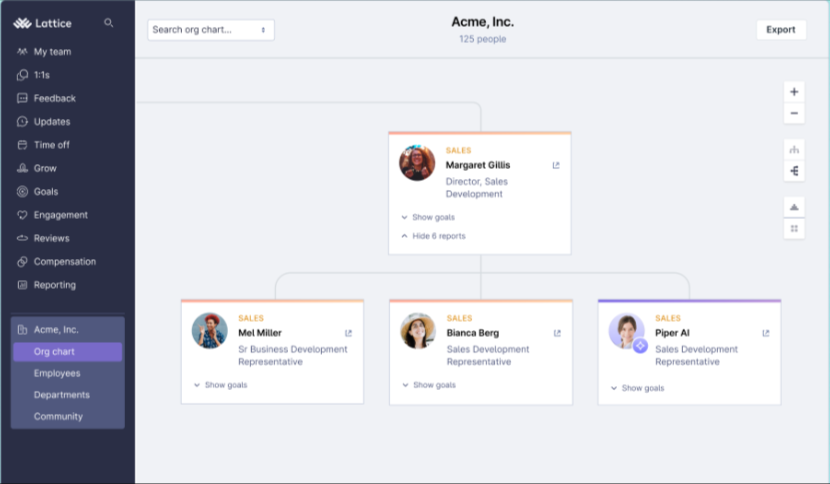Image resolution: width=830 pixels, height=484 pixels.
Task: Open Mel Miller profile link icon
Action: point(348,333)
